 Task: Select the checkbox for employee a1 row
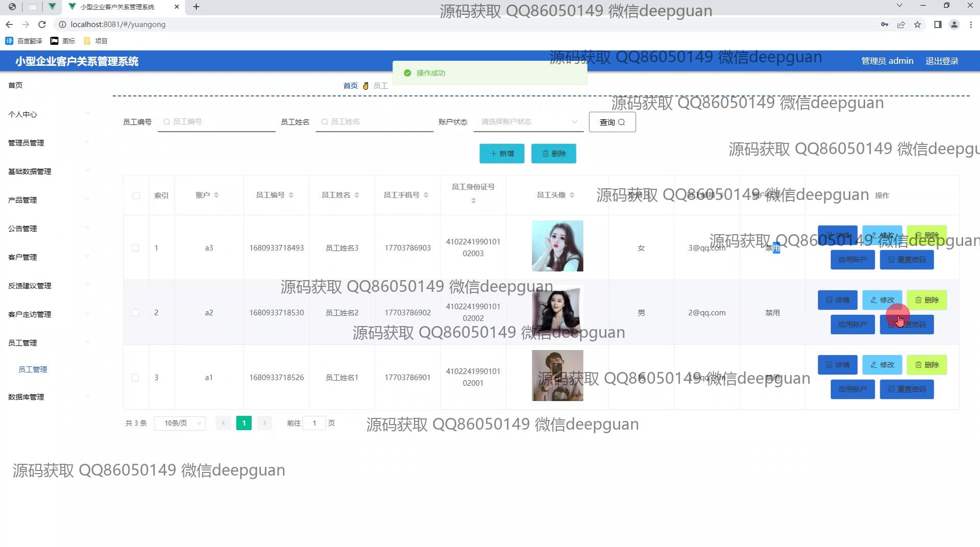[x=135, y=378]
